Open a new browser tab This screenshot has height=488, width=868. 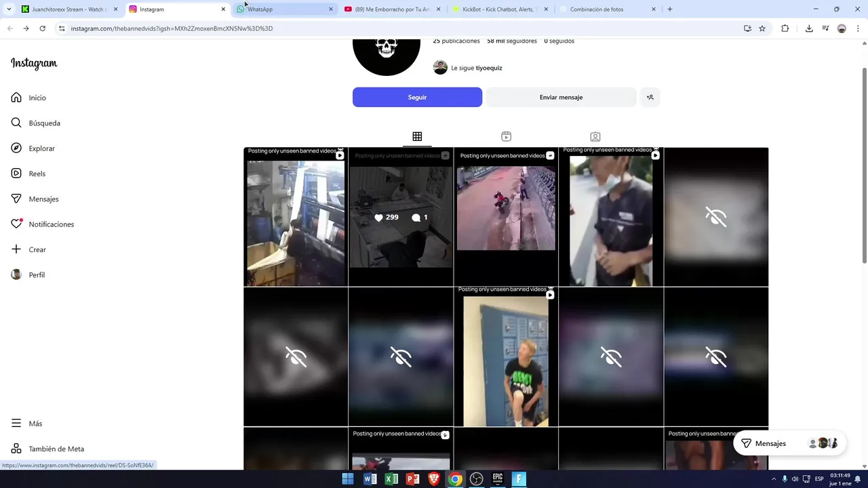point(670,9)
